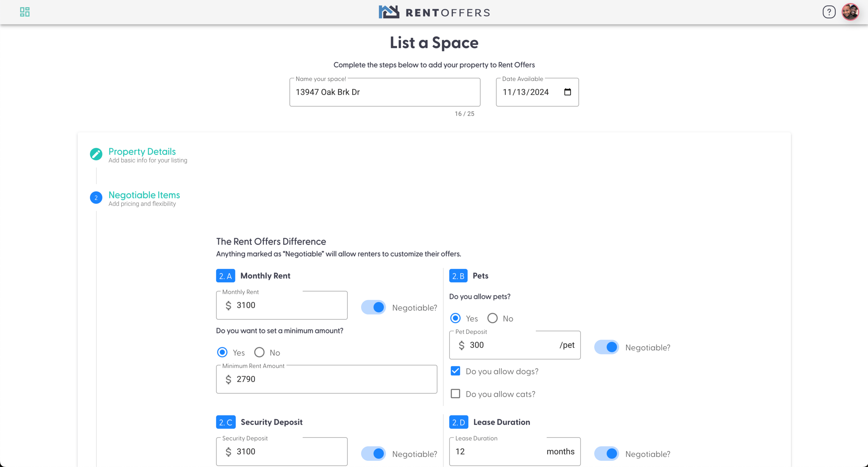Click the RentOffers house logo

[x=389, y=12]
